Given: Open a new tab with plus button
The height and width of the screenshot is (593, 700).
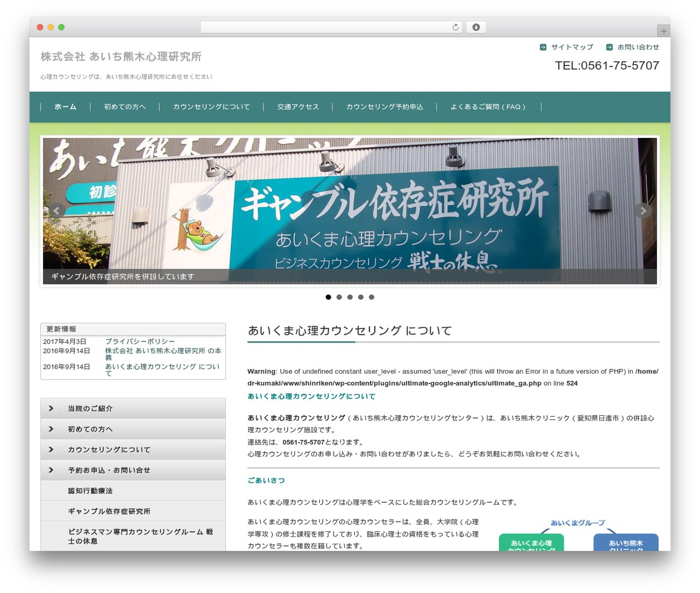Looking at the screenshot, I should (x=663, y=31).
